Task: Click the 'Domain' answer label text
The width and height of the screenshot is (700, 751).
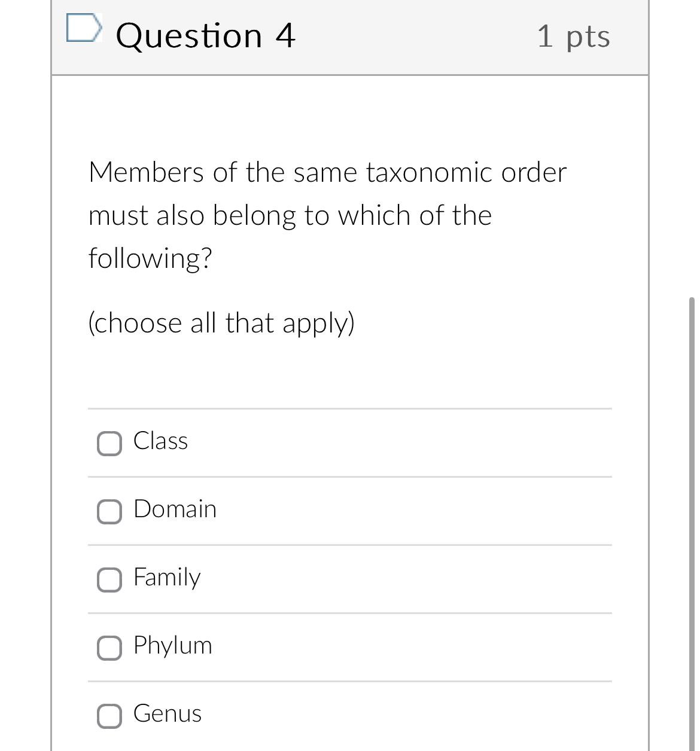Action: 175,509
